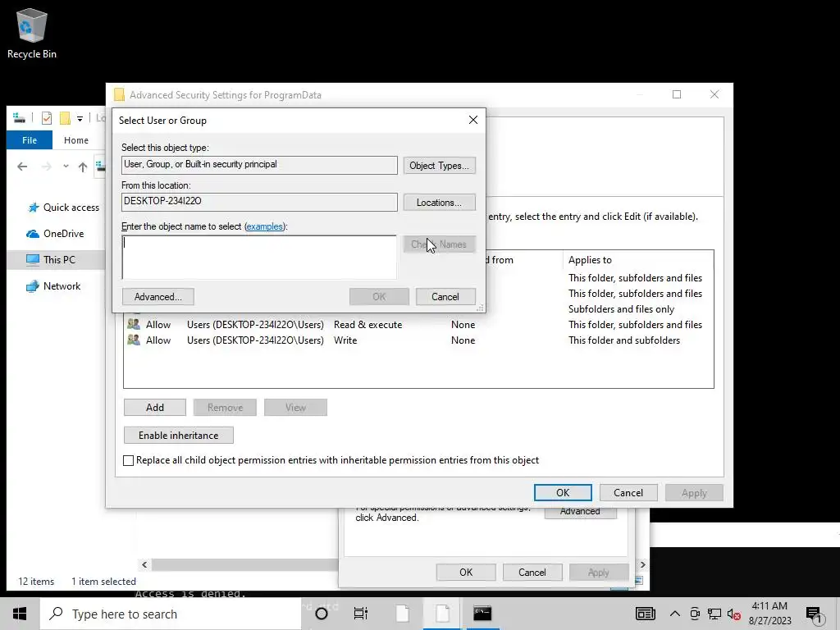Image resolution: width=840 pixels, height=630 pixels.
Task: Cancel the Select User or Group dialog
Action: coord(445,297)
